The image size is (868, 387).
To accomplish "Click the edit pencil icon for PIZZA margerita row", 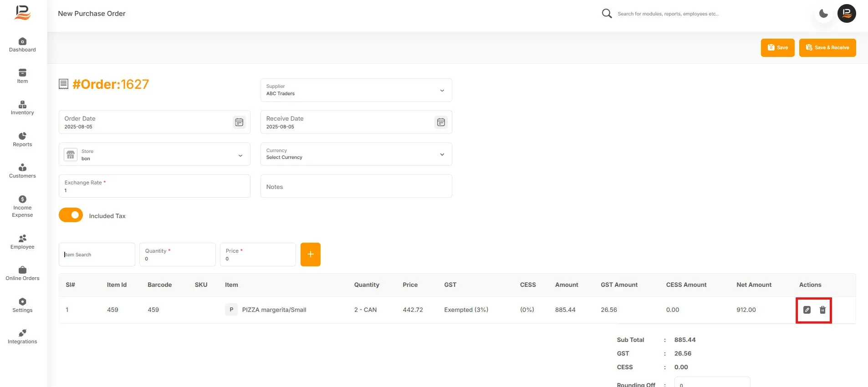I will point(807,310).
